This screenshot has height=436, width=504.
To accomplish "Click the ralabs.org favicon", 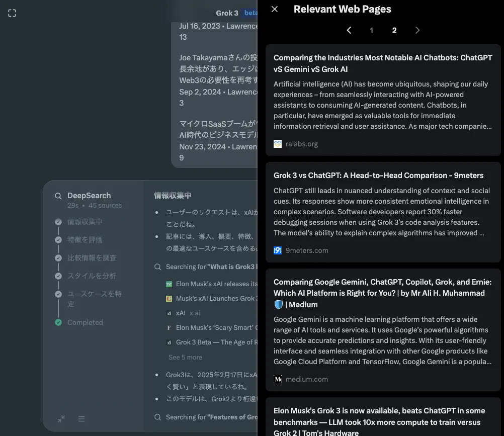I will pyautogui.click(x=278, y=144).
